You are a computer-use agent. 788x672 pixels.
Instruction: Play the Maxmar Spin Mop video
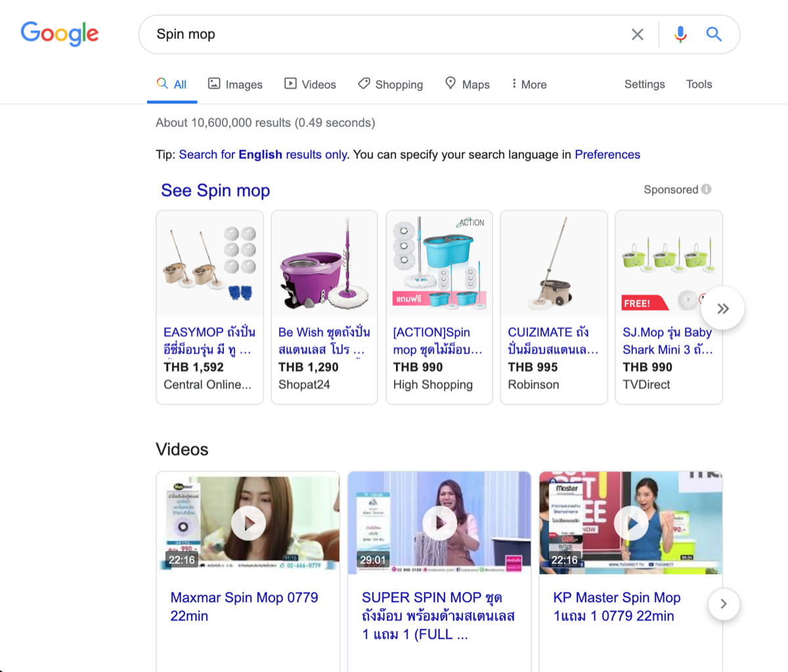point(248,523)
